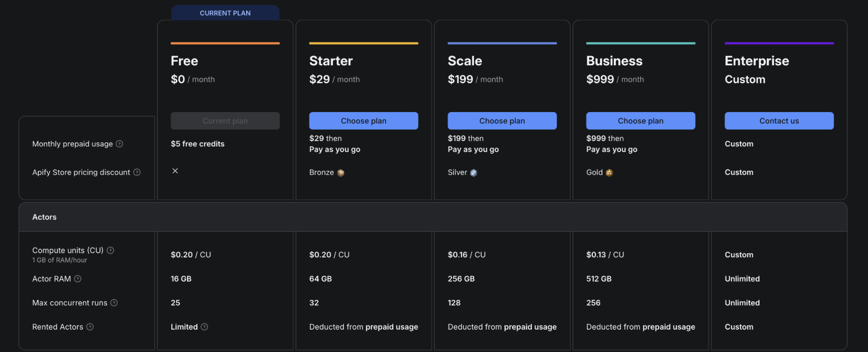868x352 pixels.
Task: Click help icon beside Actor RAM
Action: 77,279
